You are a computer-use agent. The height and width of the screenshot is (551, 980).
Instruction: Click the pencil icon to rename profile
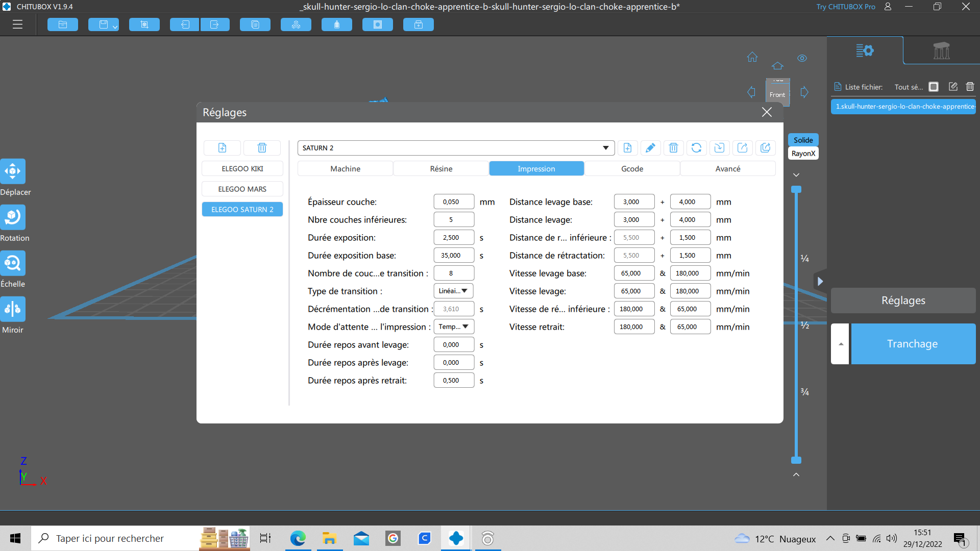coord(650,148)
